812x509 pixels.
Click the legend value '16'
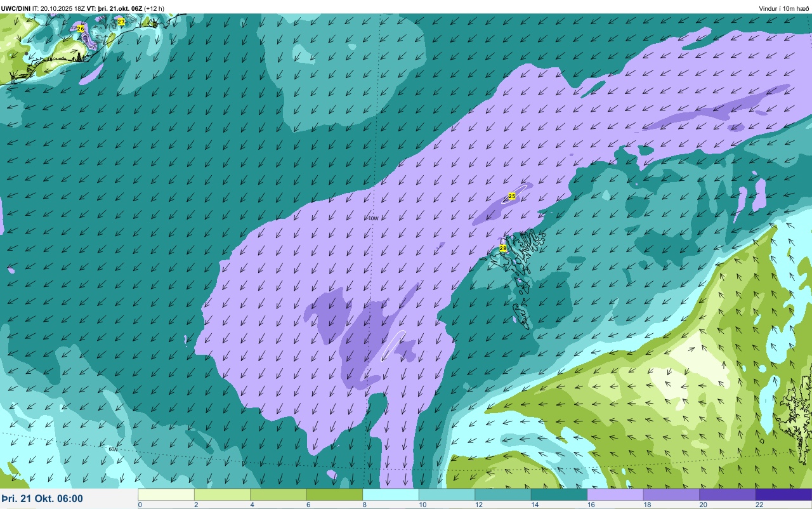point(591,505)
